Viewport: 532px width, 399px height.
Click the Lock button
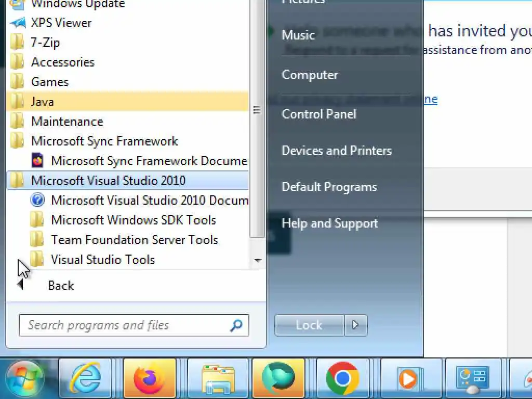pyautogui.click(x=309, y=325)
